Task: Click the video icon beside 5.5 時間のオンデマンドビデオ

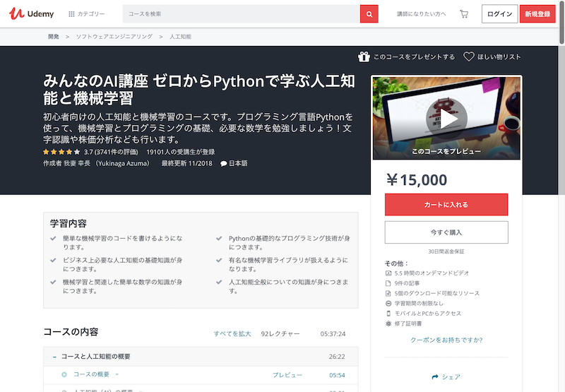Action: click(388, 273)
